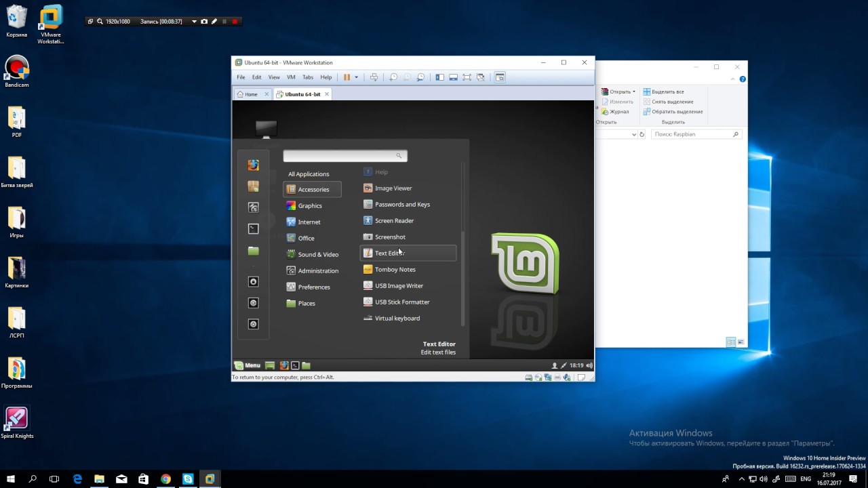Open Files from menu favorites sidebar
Image resolution: width=868 pixels, height=488 pixels.
(x=254, y=251)
